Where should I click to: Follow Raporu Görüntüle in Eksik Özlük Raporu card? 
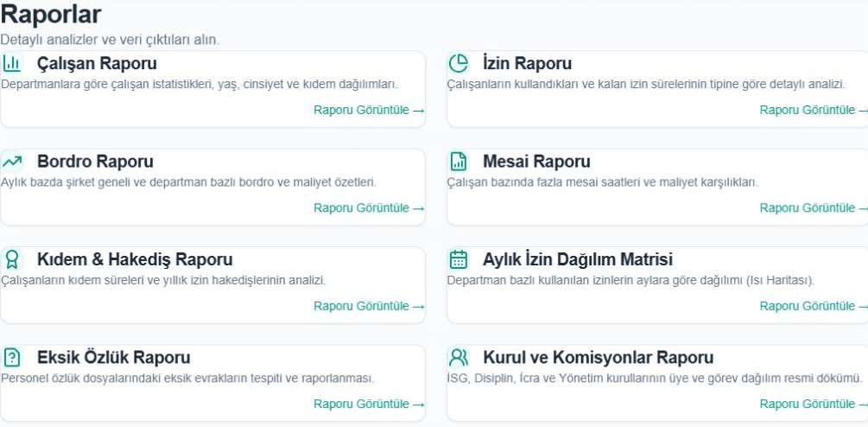[369, 405]
